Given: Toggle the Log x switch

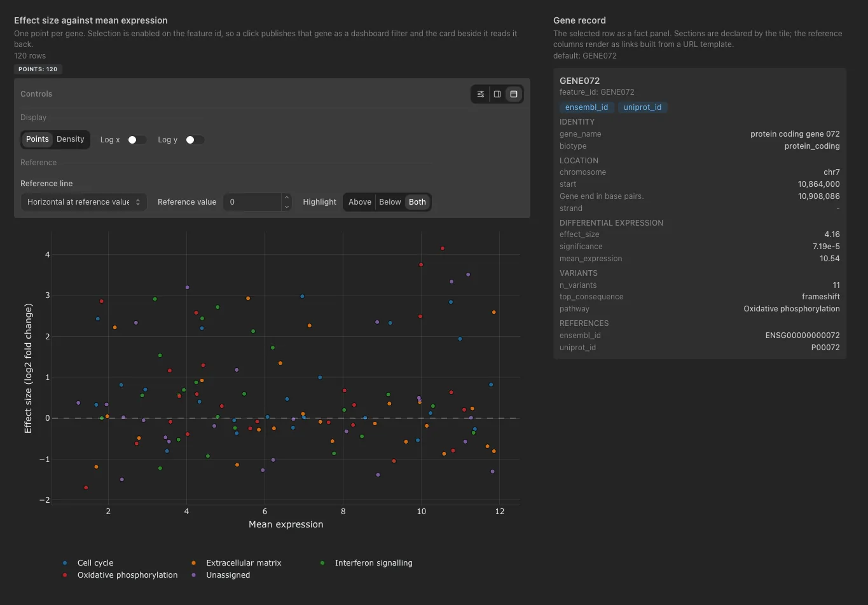Looking at the screenshot, I should point(137,140).
